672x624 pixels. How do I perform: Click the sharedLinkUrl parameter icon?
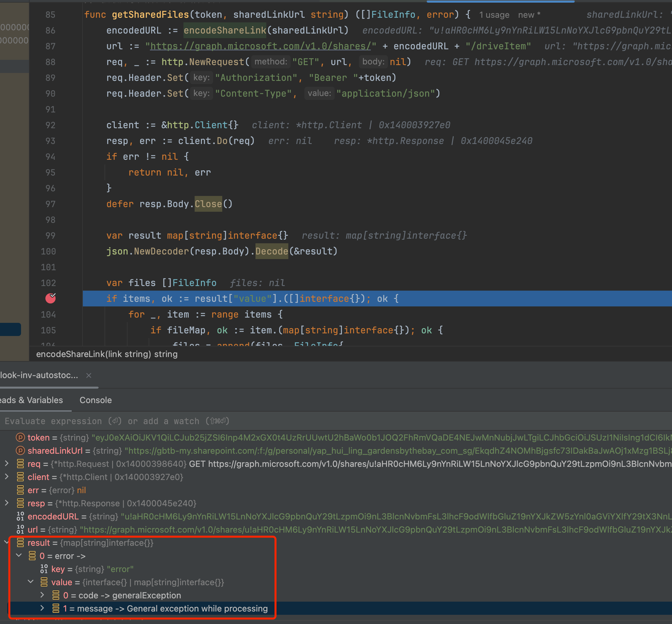(x=20, y=450)
